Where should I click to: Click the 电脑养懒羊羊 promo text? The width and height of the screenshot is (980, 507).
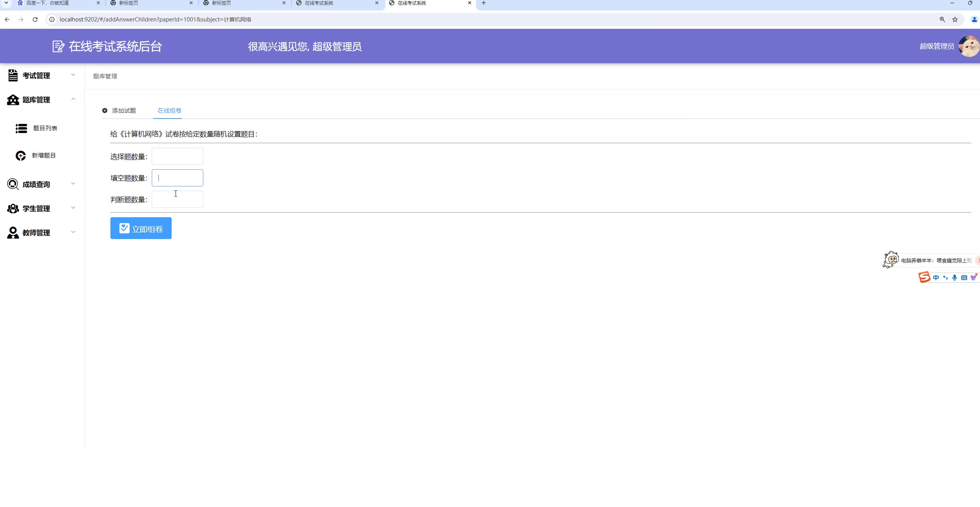pos(936,261)
